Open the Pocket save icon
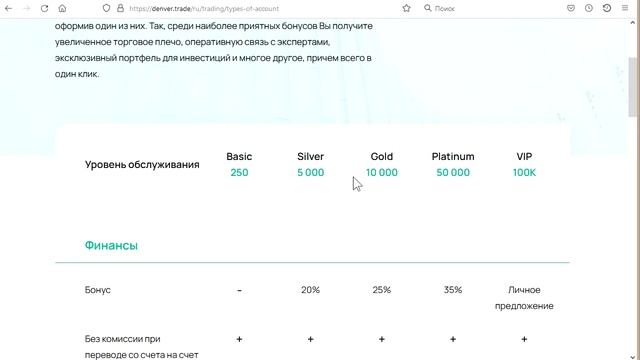Screen dimensions: 640x360 (571, 8)
